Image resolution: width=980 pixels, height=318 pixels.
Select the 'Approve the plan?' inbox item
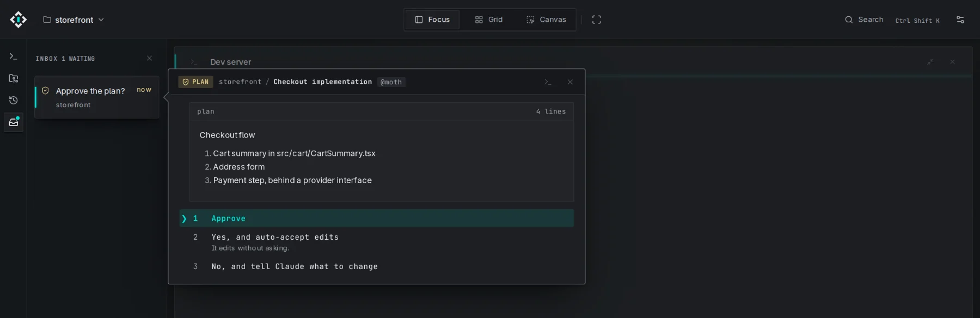(x=97, y=97)
